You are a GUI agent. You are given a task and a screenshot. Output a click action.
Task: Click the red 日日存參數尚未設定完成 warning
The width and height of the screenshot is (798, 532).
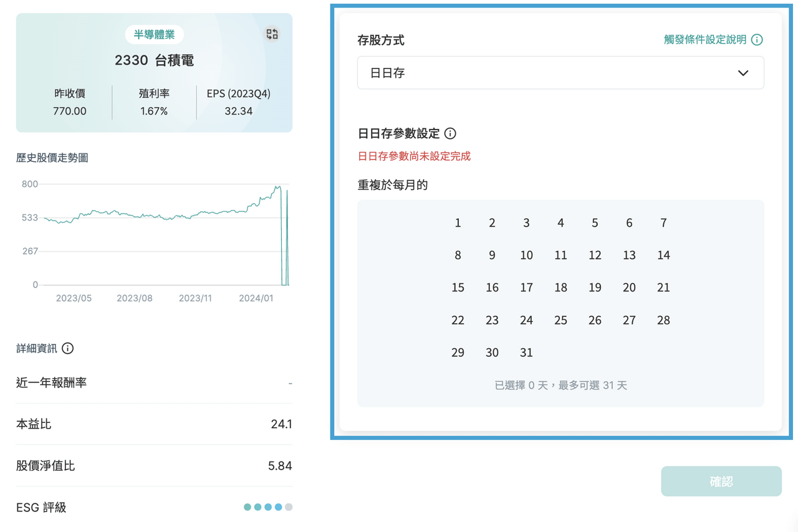[414, 156]
